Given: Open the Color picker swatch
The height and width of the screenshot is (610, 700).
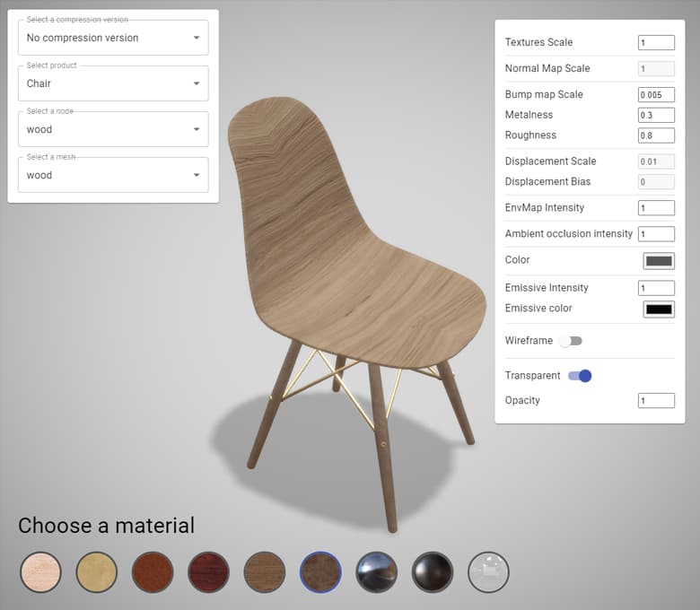Looking at the screenshot, I should click(659, 261).
